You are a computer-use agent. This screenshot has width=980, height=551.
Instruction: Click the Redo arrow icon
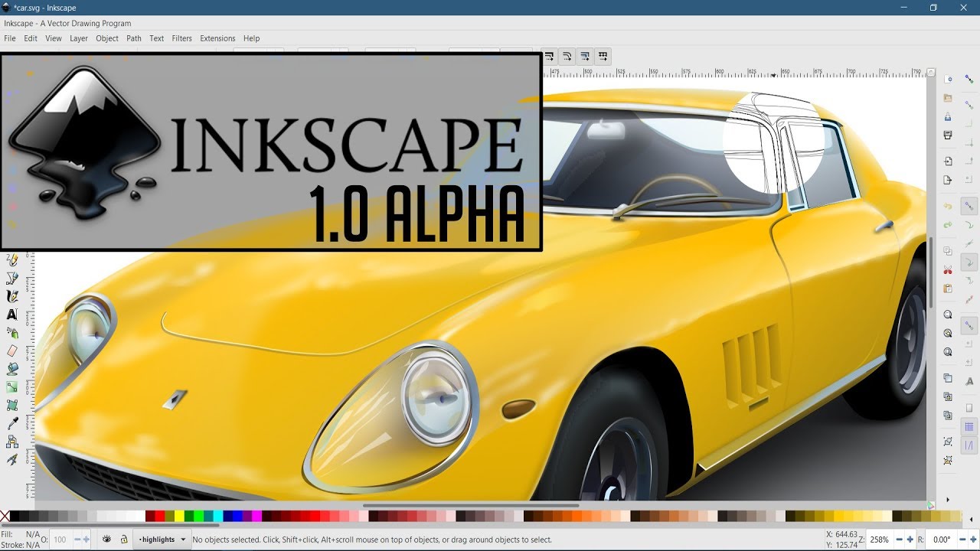click(948, 223)
